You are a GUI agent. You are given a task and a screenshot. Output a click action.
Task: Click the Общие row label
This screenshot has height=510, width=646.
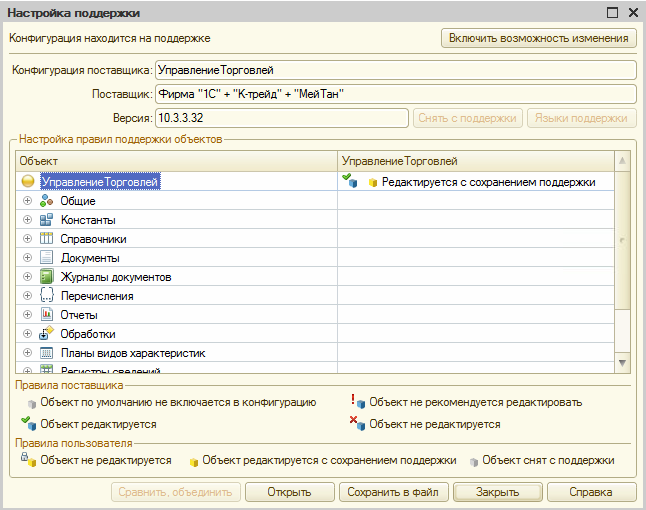[x=78, y=201]
